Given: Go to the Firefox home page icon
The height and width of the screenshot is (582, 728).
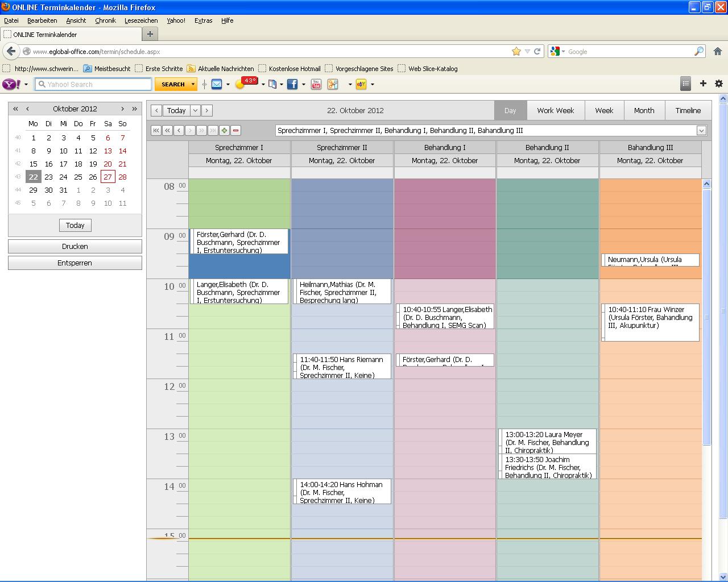Looking at the screenshot, I should 718,51.
